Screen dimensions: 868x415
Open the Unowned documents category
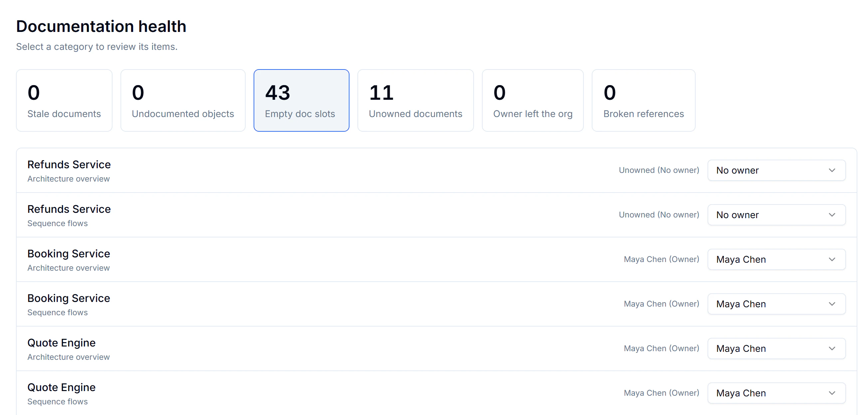(x=415, y=100)
